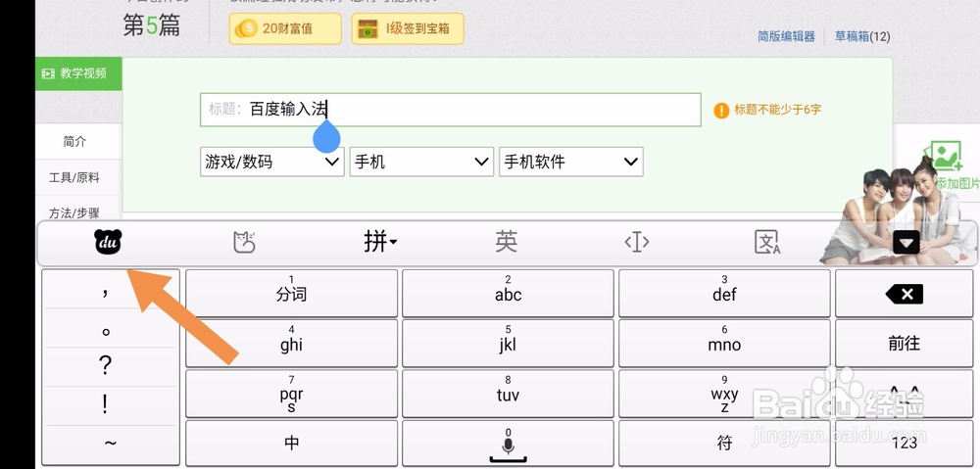Hide keyboard with the down-arrow icon
The height and width of the screenshot is (469, 980).
pyautogui.click(x=906, y=242)
